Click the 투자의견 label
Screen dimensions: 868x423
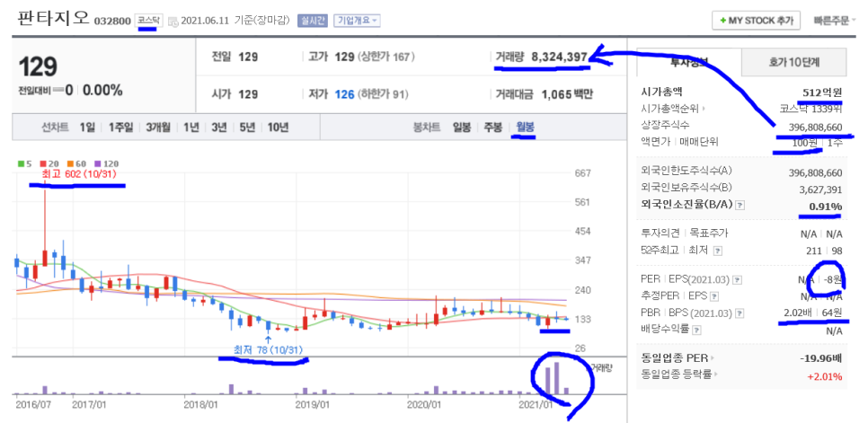click(x=660, y=234)
